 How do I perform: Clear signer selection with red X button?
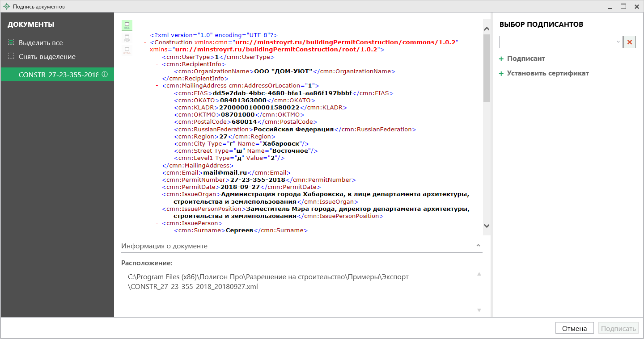tap(630, 42)
